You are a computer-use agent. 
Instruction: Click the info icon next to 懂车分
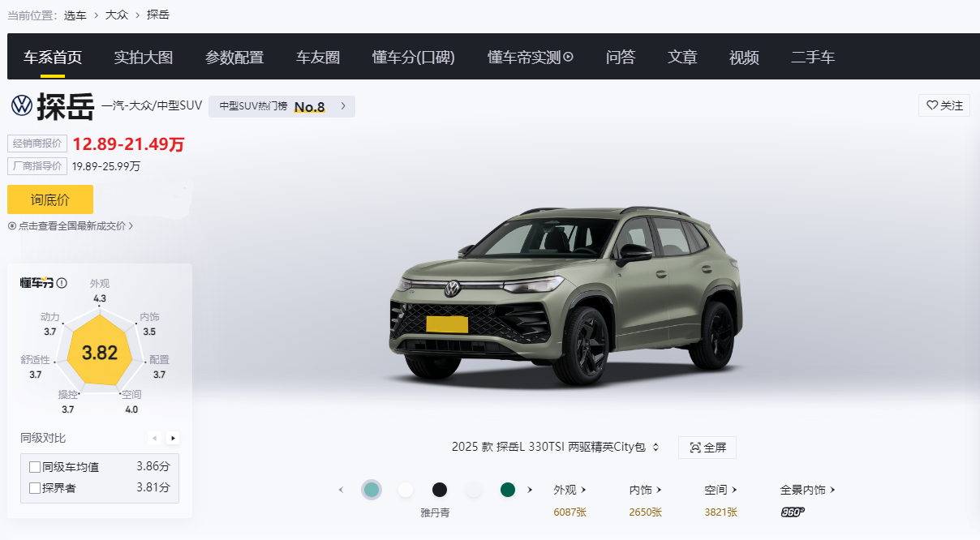62,283
